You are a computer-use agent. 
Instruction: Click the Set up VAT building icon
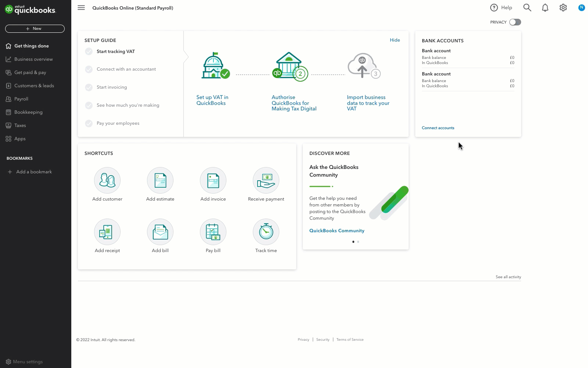tap(215, 66)
